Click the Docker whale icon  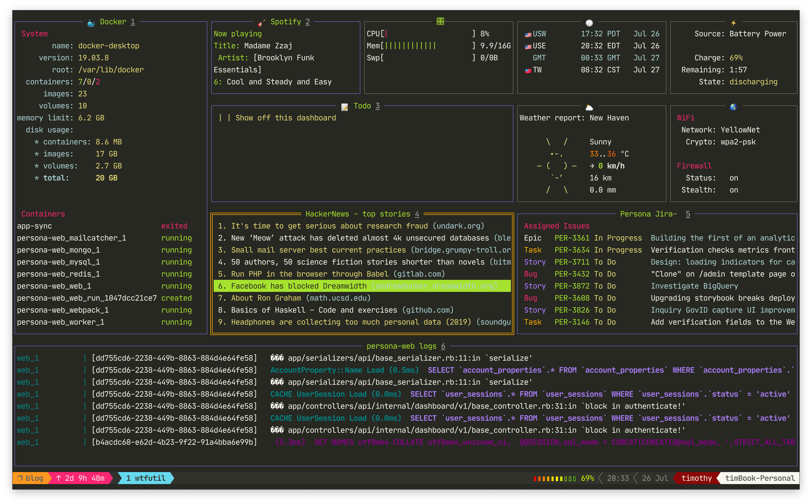[x=91, y=23]
